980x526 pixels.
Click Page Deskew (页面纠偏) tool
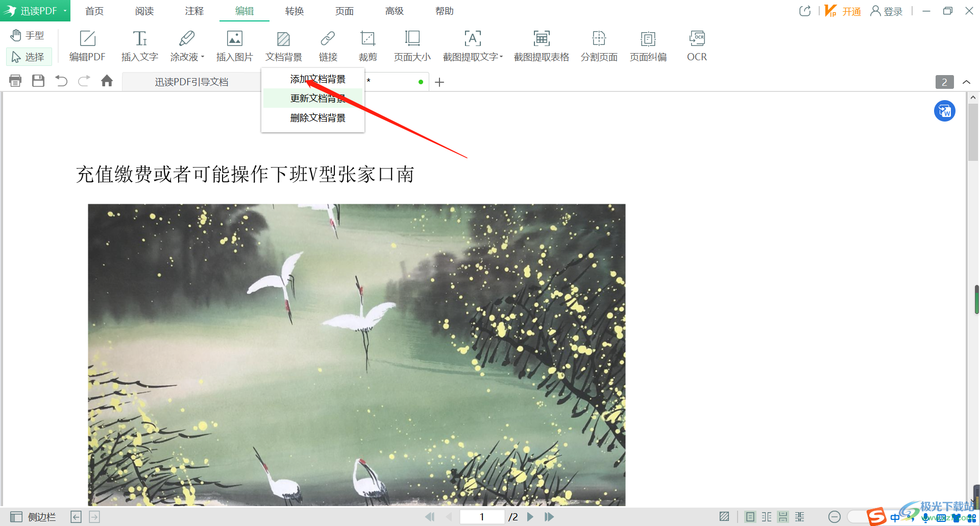pos(648,46)
